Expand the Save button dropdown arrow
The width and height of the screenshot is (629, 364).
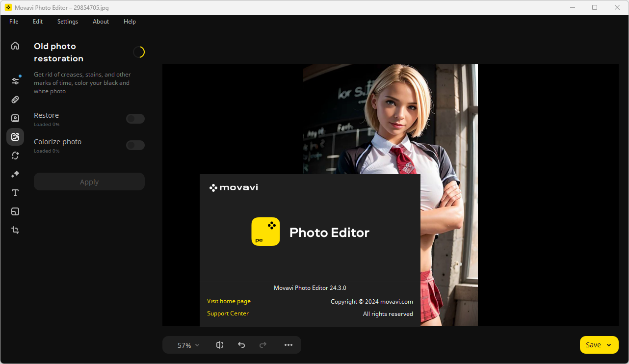(x=609, y=345)
